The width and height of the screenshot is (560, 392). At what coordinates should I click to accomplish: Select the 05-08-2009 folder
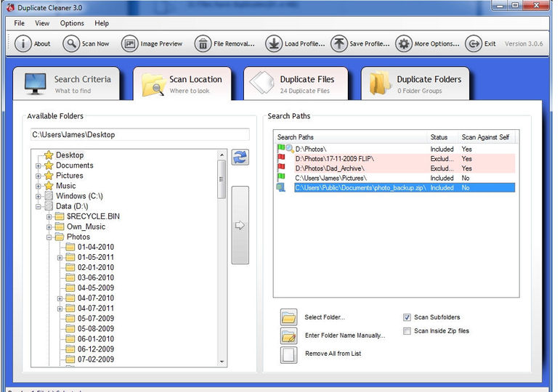pyautogui.click(x=96, y=328)
